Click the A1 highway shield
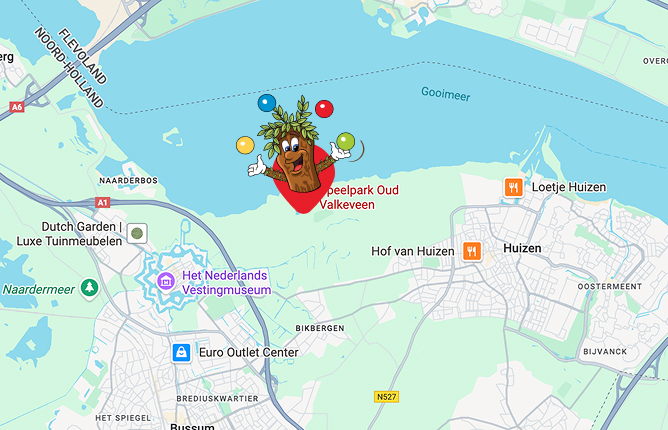This screenshot has height=430, width=668. click(x=102, y=202)
